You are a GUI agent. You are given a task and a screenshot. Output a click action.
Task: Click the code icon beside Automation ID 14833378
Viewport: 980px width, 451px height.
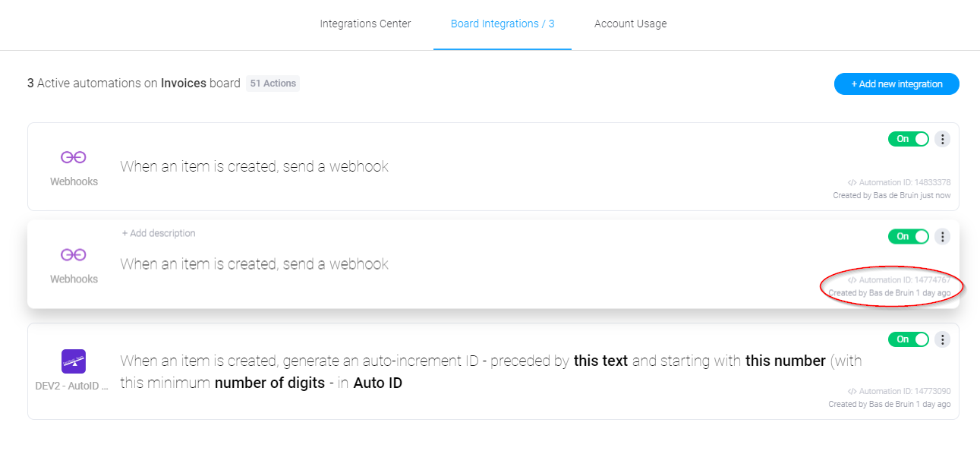[852, 182]
